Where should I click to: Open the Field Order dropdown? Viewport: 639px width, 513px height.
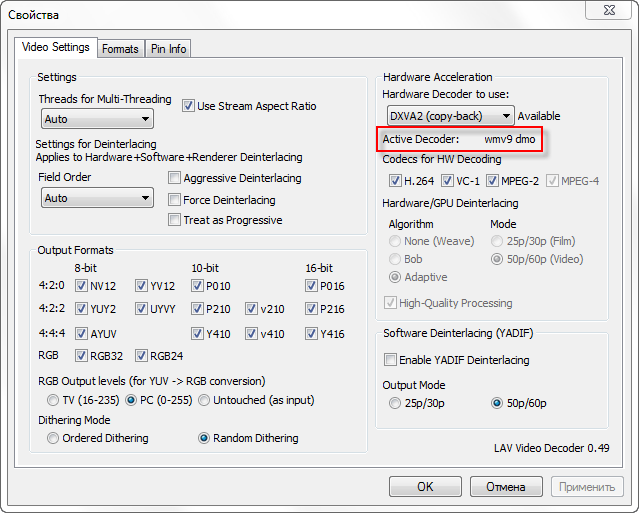97,198
